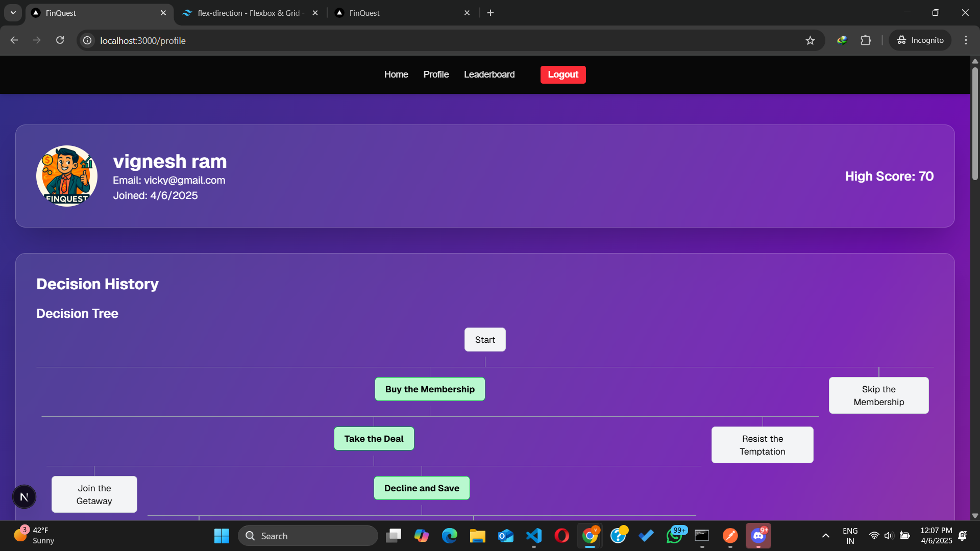The width and height of the screenshot is (980, 551).
Task: Open browser Extensions puzzle icon
Action: 866,40
